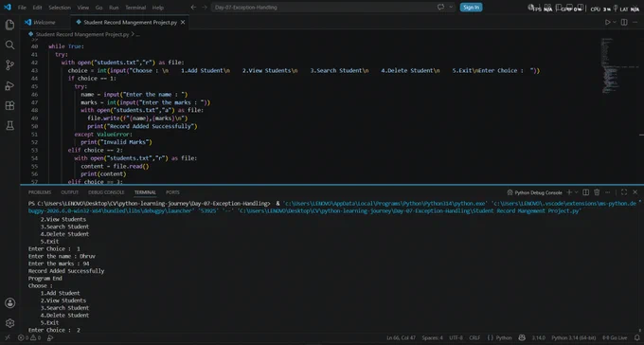Click the editor minimap

(619, 65)
